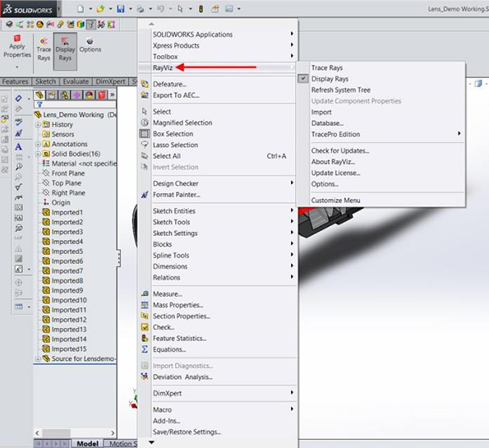The width and height of the screenshot is (489, 448).
Task: Switch to the Evaluate tab
Action: click(x=76, y=81)
